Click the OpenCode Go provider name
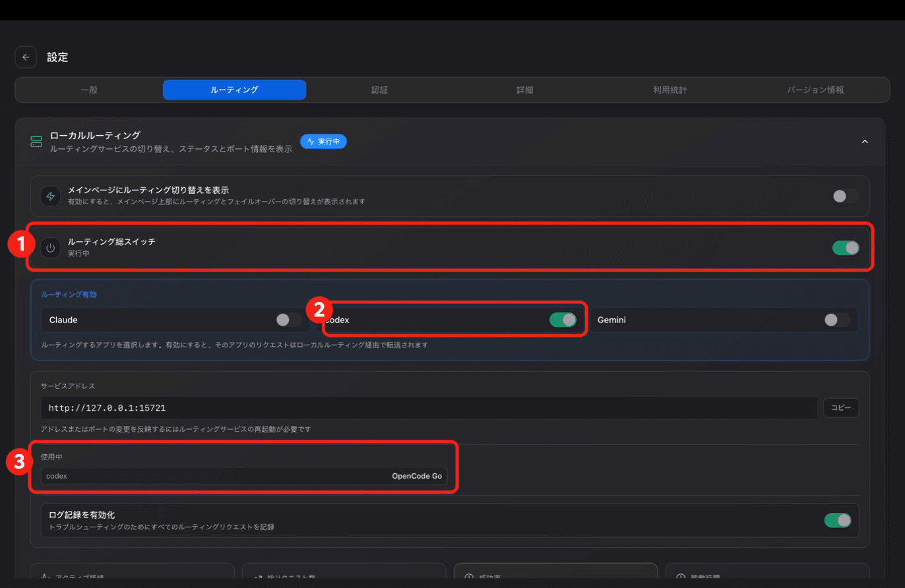This screenshot has height=588, width=905. (417, 476)
